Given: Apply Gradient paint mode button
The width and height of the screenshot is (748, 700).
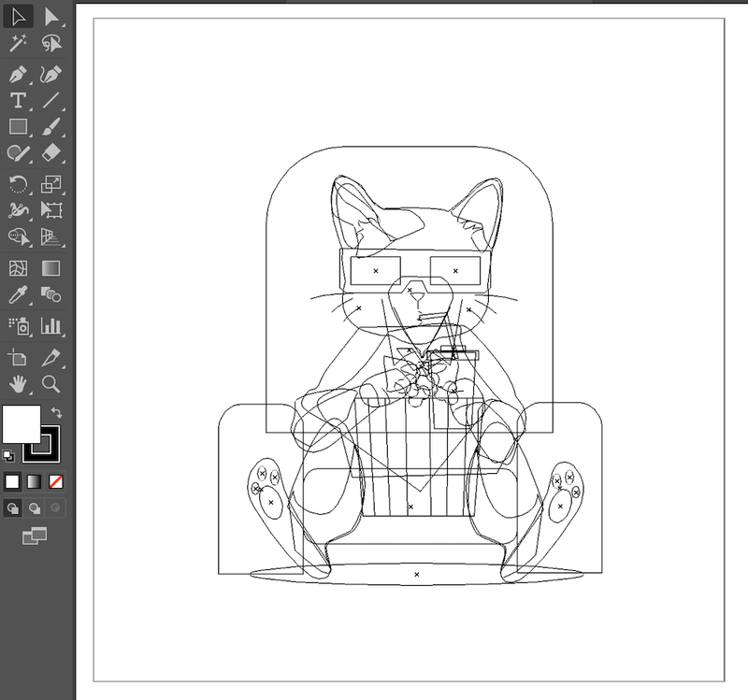Looking at the screenshot, I should [34, 482].
